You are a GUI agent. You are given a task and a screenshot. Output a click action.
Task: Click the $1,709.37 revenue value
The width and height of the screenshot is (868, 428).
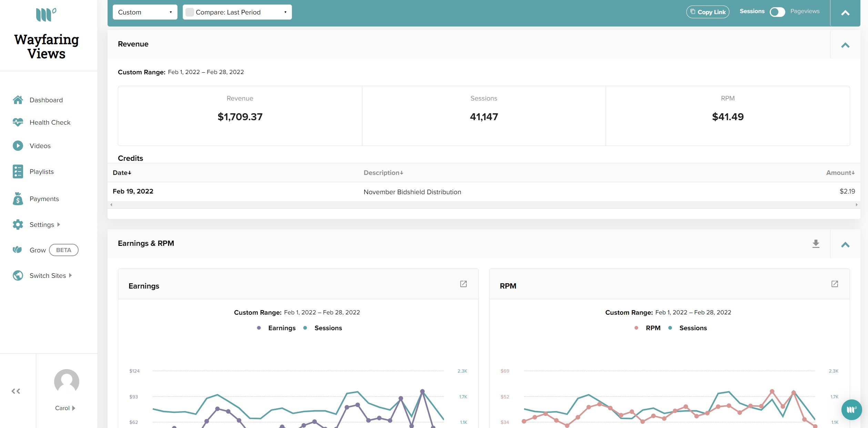[x=240, y=117]
